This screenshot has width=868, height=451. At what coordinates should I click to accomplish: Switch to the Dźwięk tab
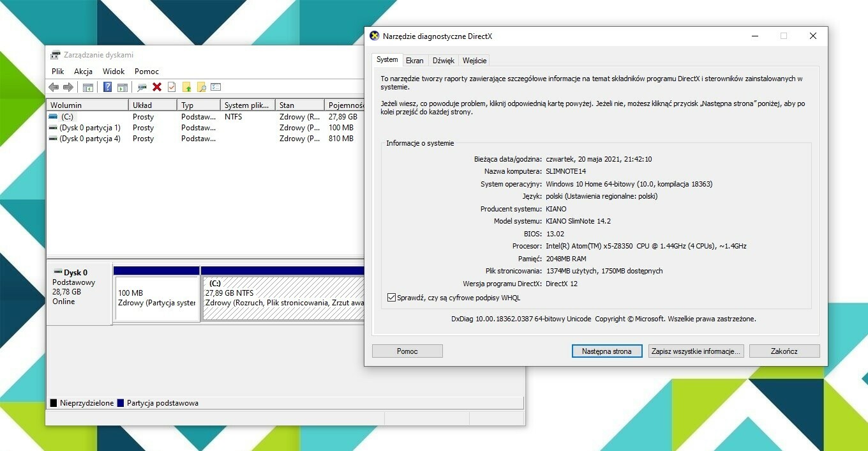(x=444, y=61)
